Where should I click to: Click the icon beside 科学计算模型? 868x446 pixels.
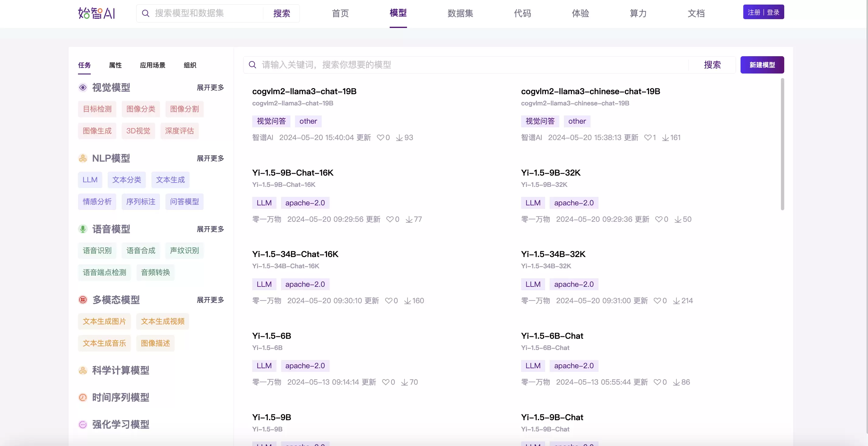83,370
